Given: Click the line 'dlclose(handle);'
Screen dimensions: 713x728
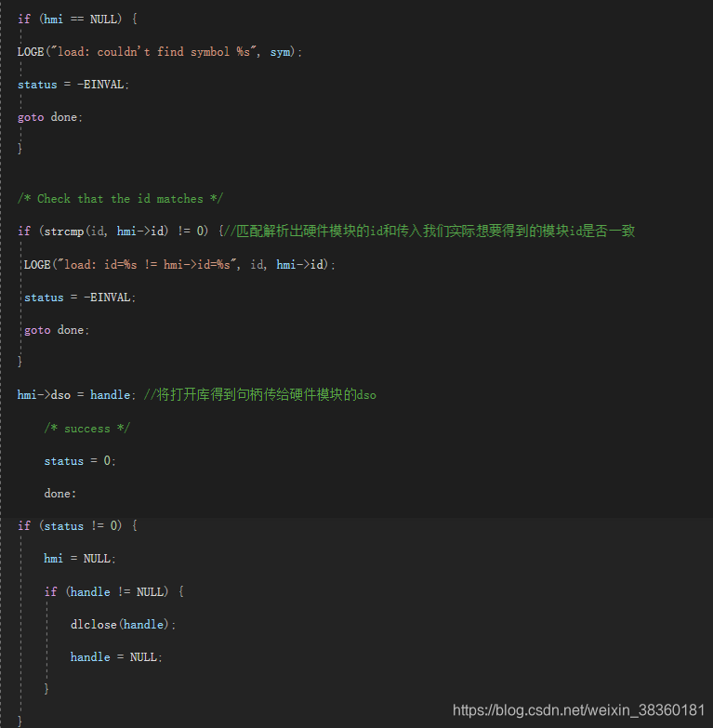Looking at the screenshot, I should pyautogui.click(x=123, y=625).
